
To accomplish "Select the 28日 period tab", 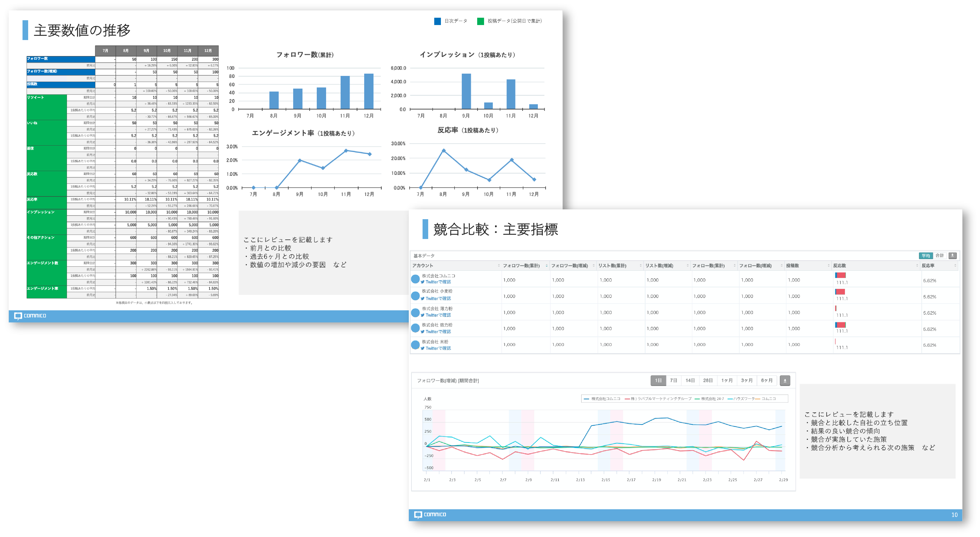I will pyautogui.click(x=708, y=380).
